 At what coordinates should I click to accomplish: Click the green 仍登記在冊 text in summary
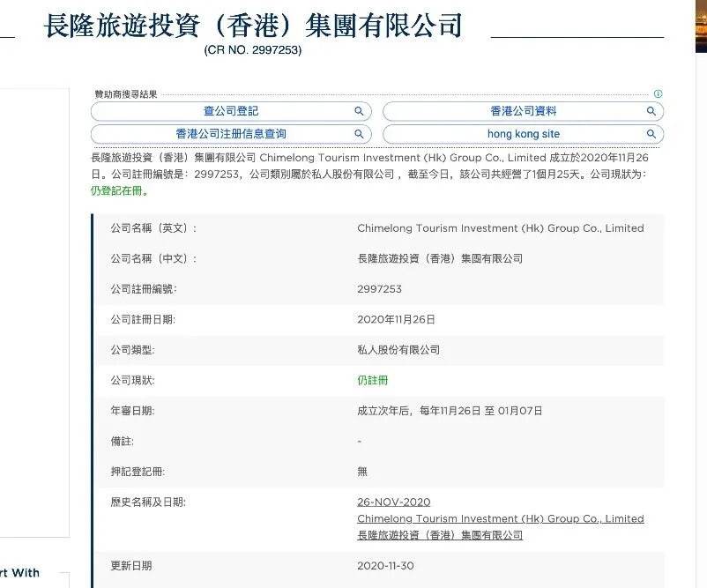[120, 190]
